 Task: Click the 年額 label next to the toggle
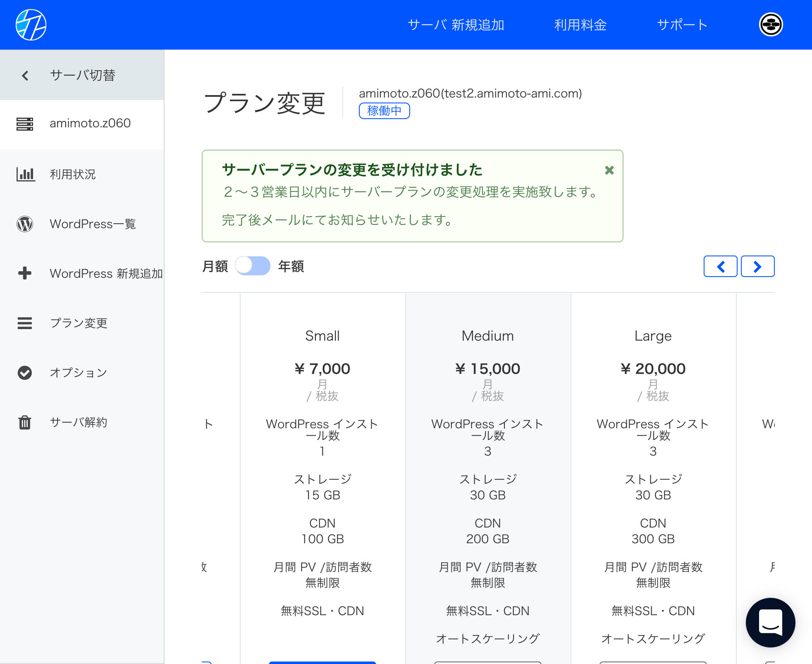point(291,266)
